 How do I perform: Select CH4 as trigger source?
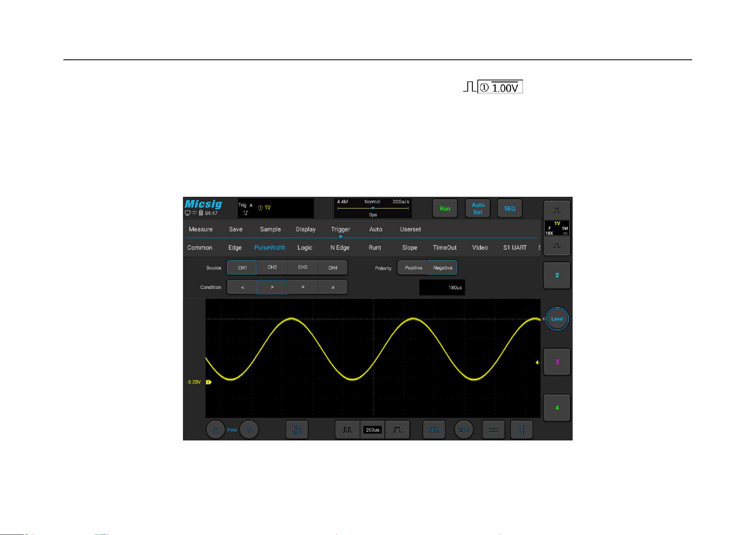333,267
